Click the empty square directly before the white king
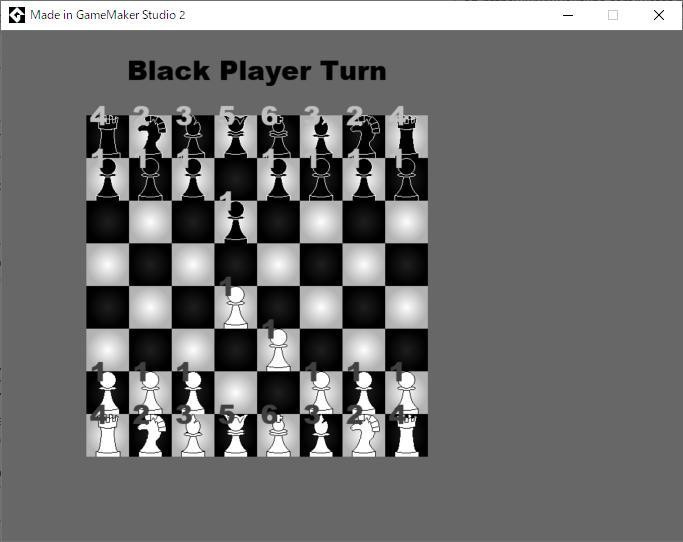This screenshot has width=683, height=542. click(278, 393)
